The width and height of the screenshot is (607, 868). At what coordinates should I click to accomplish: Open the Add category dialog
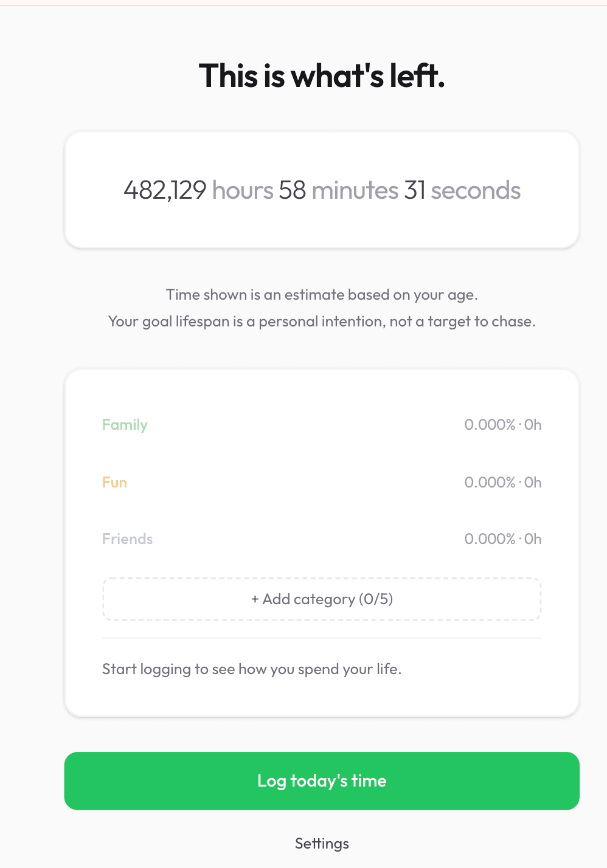pos(322,599)
